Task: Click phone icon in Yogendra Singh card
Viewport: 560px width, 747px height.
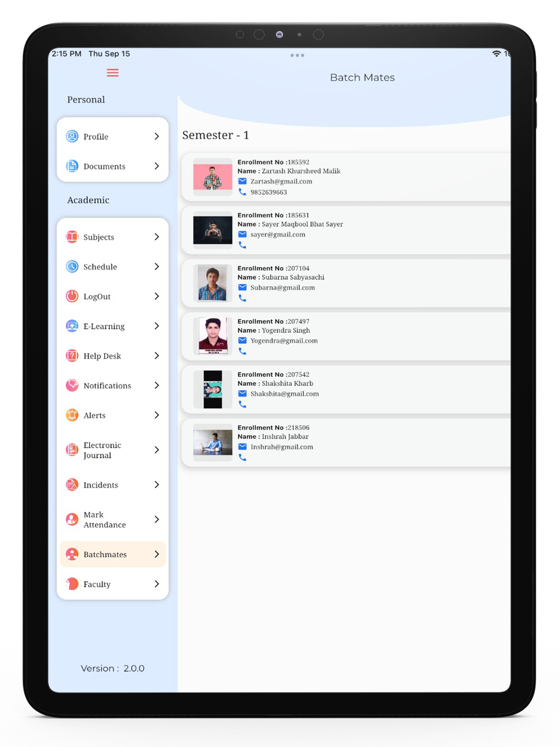Action: (242, 351)
